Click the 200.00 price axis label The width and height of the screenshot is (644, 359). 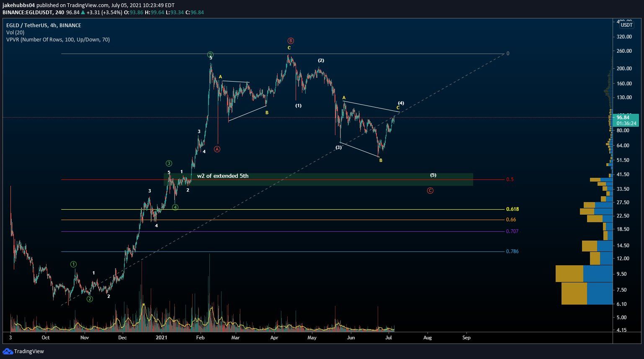pyautogui.click(x=624, y=69)
